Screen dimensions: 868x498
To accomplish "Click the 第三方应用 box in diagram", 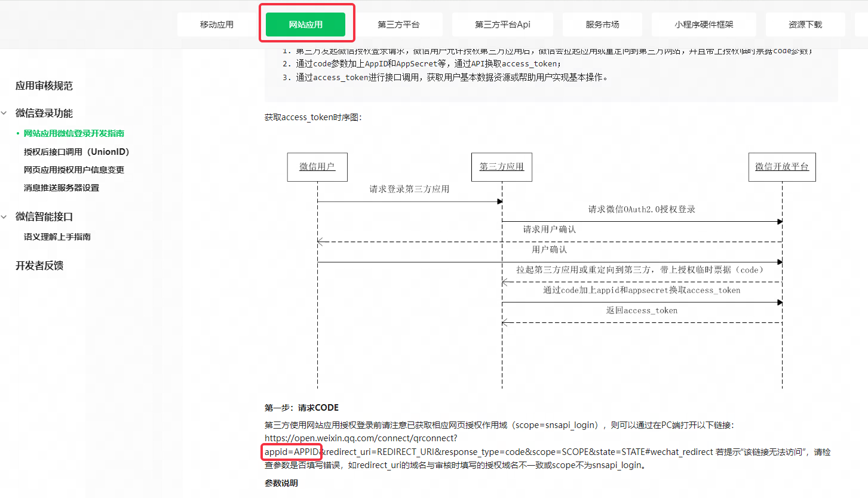I will 502,167.
